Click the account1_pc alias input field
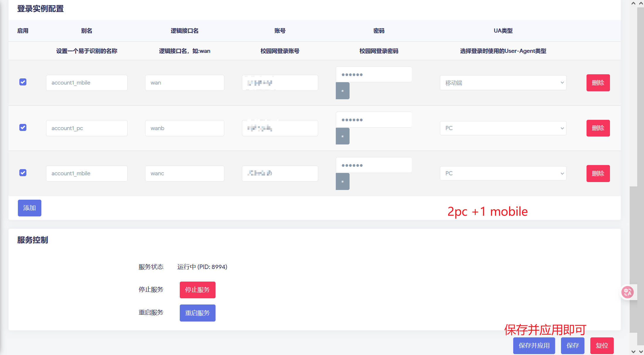The width and height of the screenshot is (644, 355). [87, 128]
